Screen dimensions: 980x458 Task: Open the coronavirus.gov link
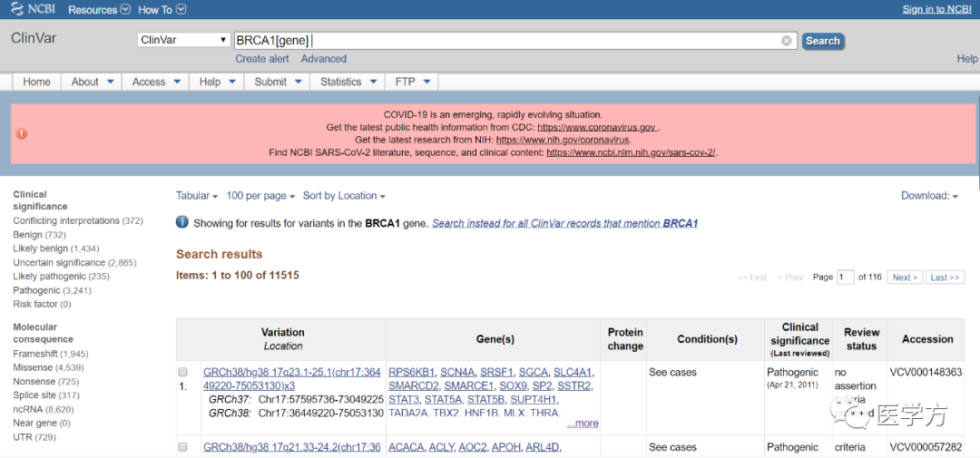point(597,128)
